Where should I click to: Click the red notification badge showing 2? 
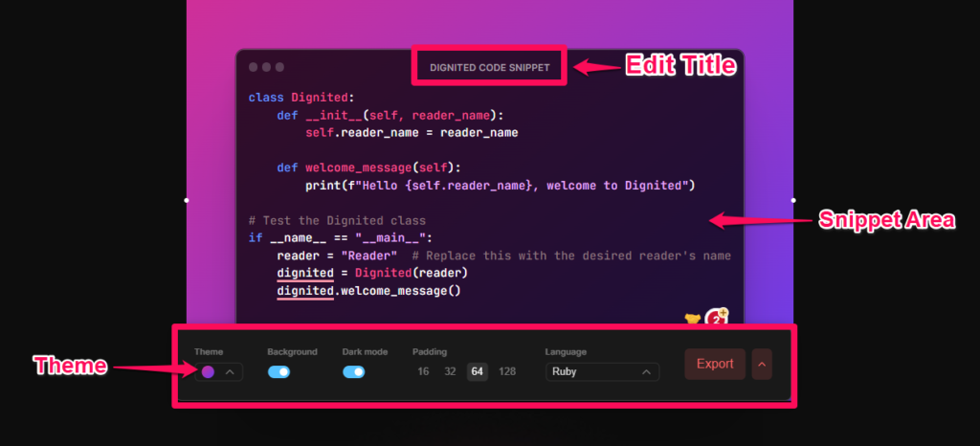coord(716,318)
